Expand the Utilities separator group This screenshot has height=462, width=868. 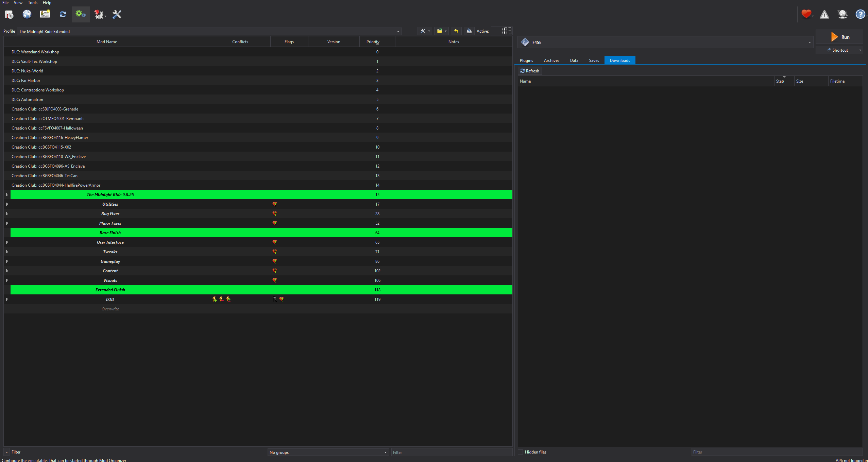click(x=7, y=204)
